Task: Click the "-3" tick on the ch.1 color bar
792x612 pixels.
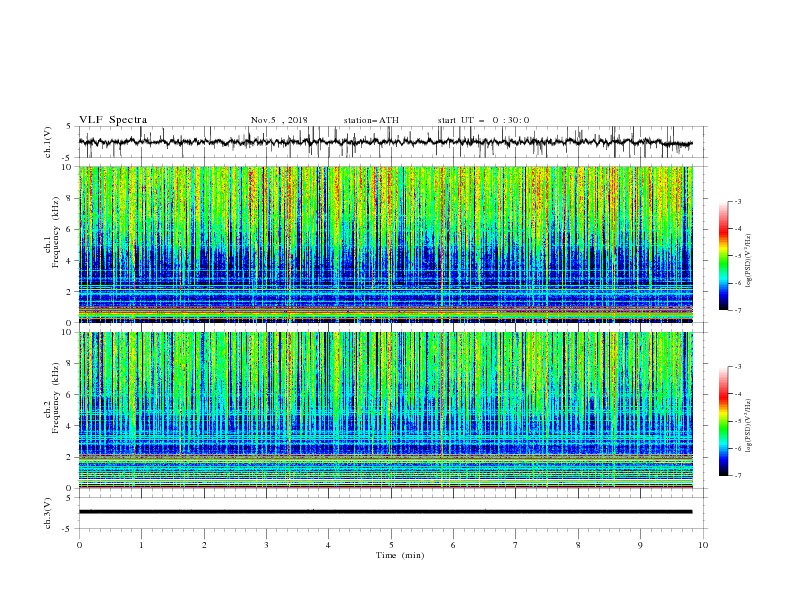Action: click(738, 202)
